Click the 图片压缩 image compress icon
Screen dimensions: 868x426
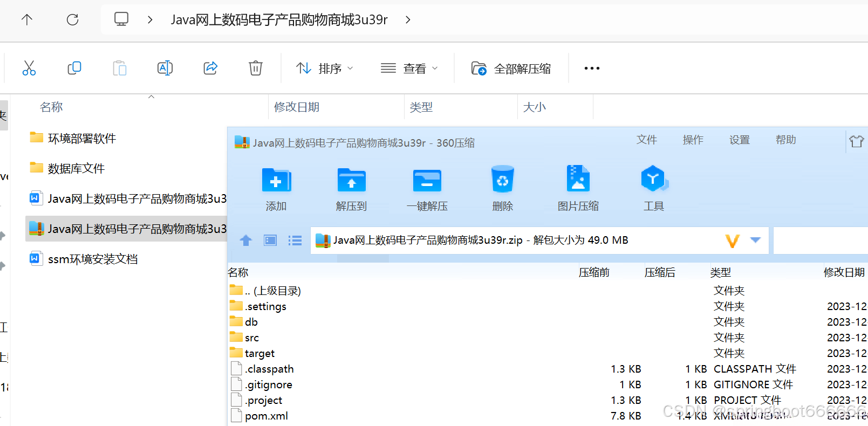[578, 178]
